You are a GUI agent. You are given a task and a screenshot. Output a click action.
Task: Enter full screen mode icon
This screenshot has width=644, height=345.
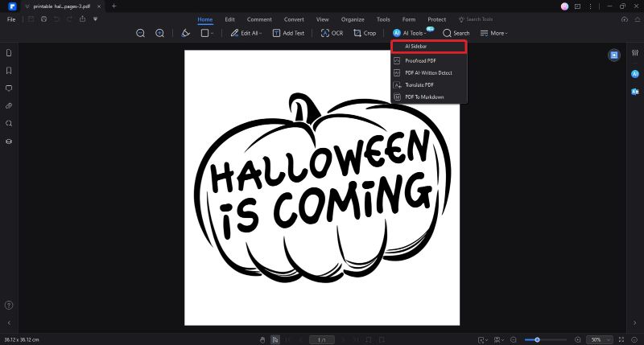coord(621,339)
